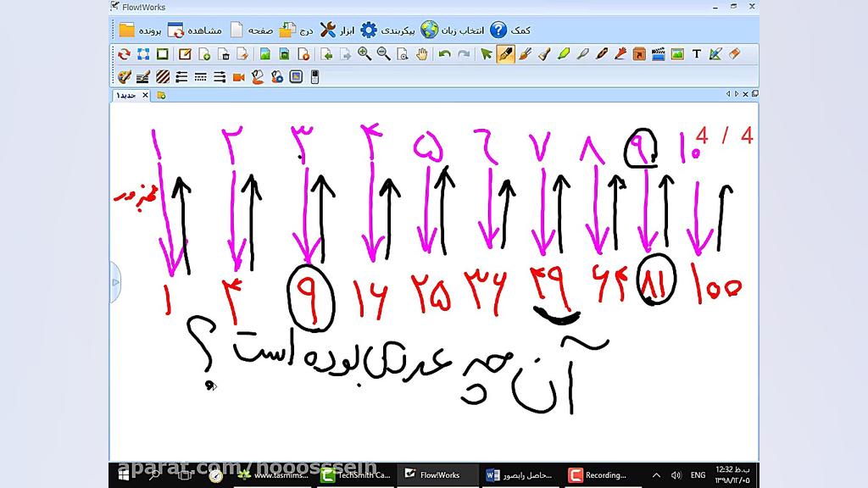The image size is (868, 488).
Task: Select the fountain pen tool
Action: tap(505, 54)
